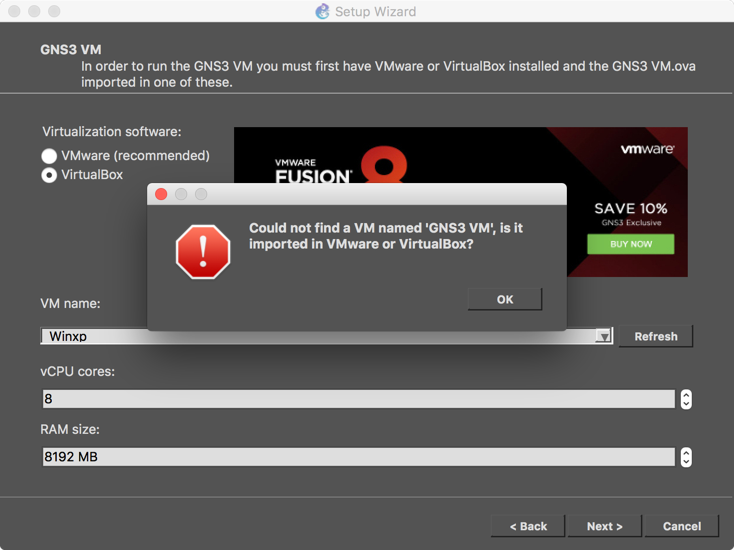
Task: Click the 'vCPU cores:' label
Action: pyautogui.click(x=78, y=371)
